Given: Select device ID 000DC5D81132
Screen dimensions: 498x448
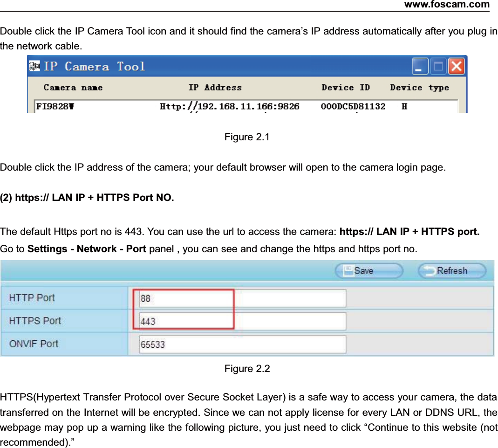Looking at the screenshot, I should coord(353,106).
